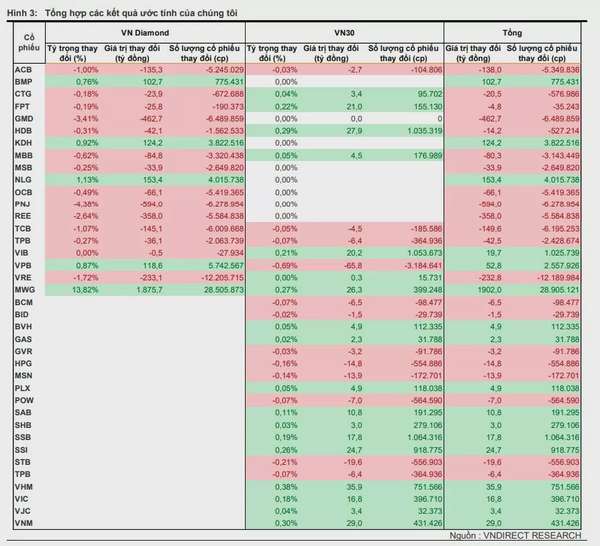
Task: Click 'Giá trị thay đổi (tỷ đồng)' header under VN30
Action: 331,53
